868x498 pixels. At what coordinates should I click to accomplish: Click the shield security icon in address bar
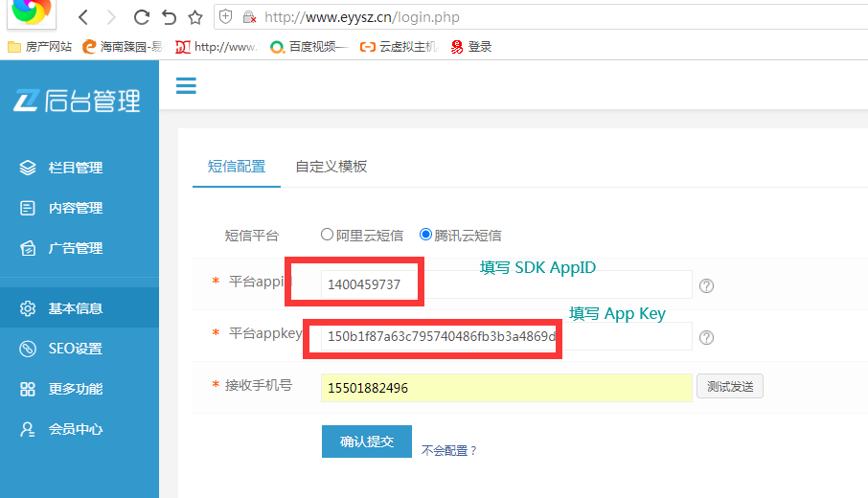click(226, 16)
